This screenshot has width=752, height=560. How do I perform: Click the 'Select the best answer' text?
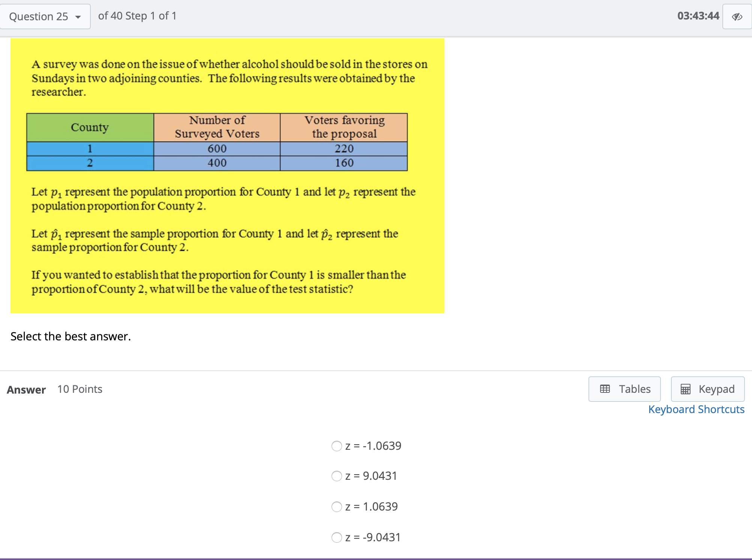pos(71,336)
